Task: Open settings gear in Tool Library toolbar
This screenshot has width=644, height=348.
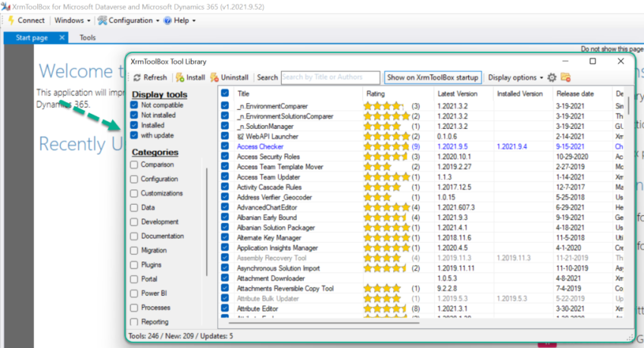Action: coord(552,77)
